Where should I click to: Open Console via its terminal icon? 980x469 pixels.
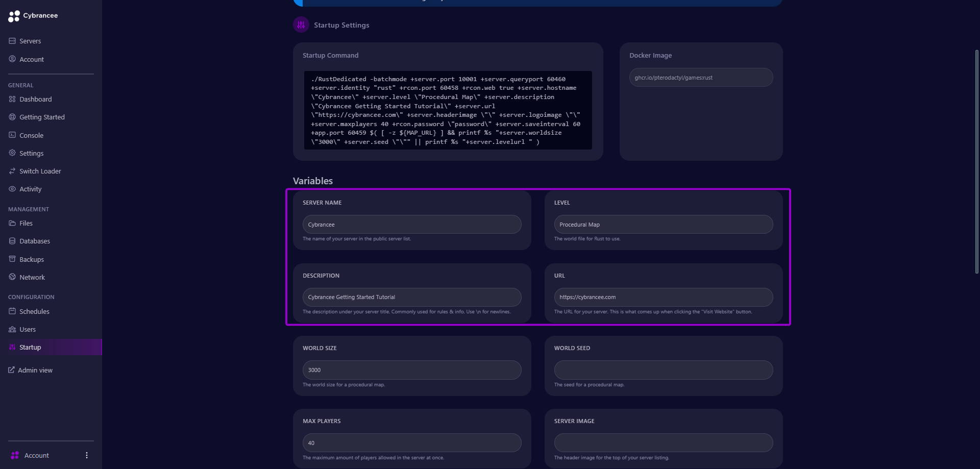click(x=12, y=135)
